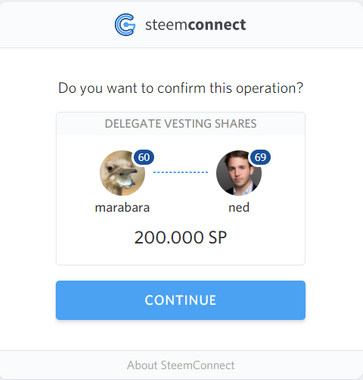The width and height of the screenshot is (363, 380).
Task: Open the About SteemConnect link
Action: point(181,365)
